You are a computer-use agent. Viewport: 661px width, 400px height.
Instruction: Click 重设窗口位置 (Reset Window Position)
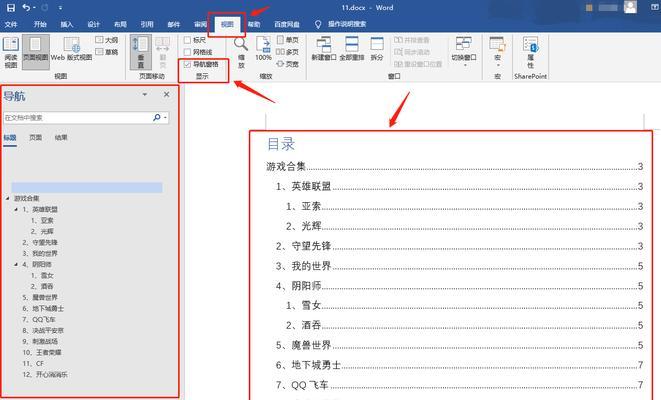(418, 64)
